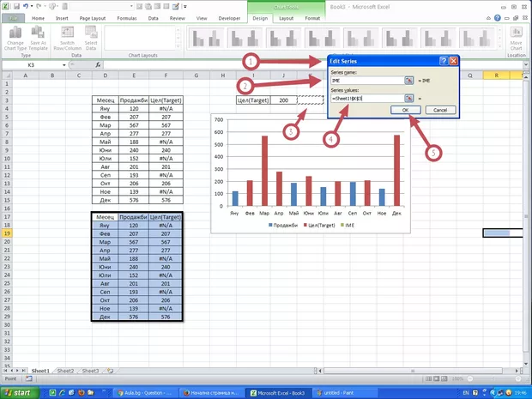Image resolution: width=532 pixels, height=399 pixels.
Task: Click the Windows start button
Action: pos(18,393)
